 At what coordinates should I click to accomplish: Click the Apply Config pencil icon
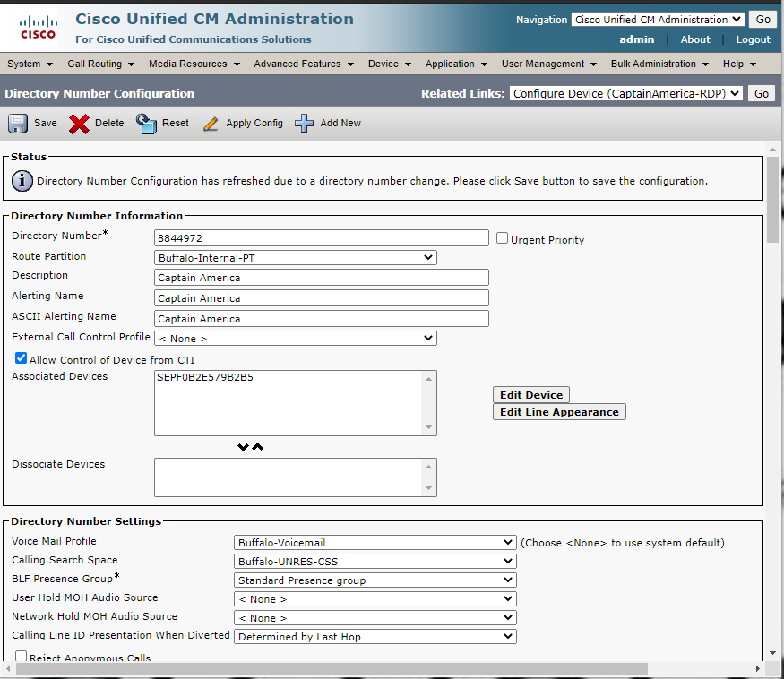click(211, 124)
